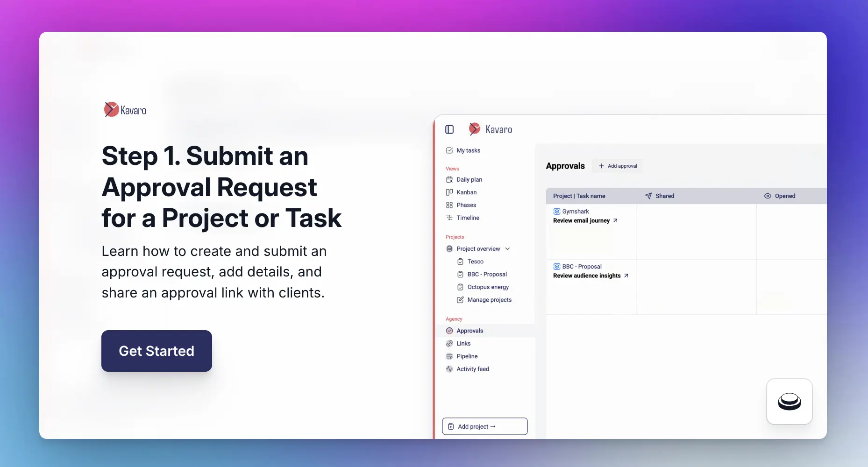868x467 pixels.
Task: Open My tasks in the sidebar
Action: coord(468,150)
